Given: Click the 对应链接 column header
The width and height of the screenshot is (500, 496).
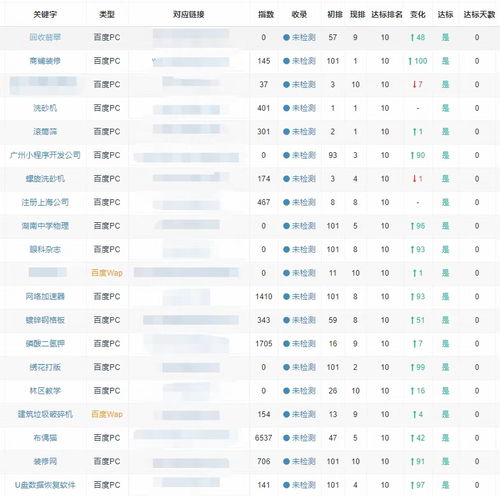Looking at the screenshot, I should pos(189,15).
